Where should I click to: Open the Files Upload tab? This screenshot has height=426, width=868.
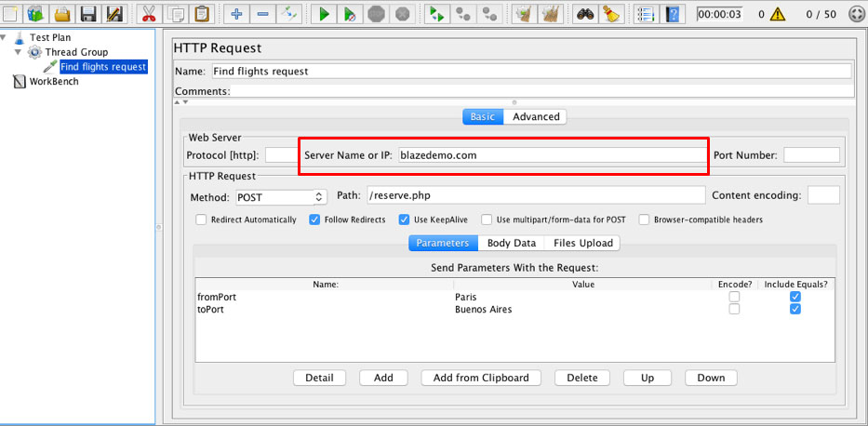coord(583,243)
